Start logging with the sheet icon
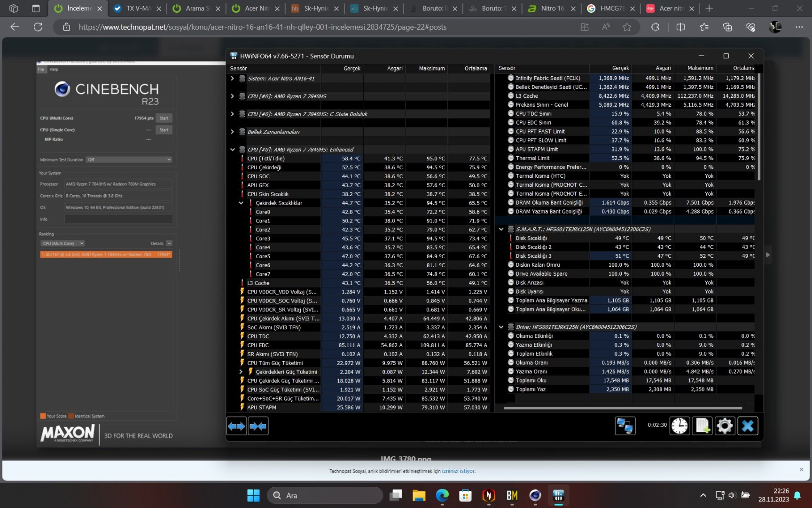The height and width of the screenshot is (508, 812). pos(702,426)
